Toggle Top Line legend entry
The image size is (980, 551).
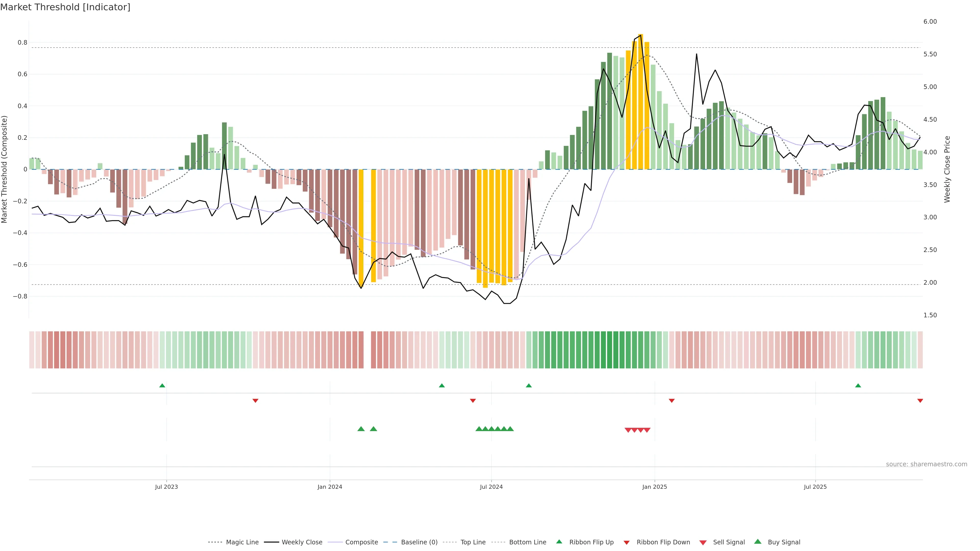pyautogui.click(x=473, y=542)
